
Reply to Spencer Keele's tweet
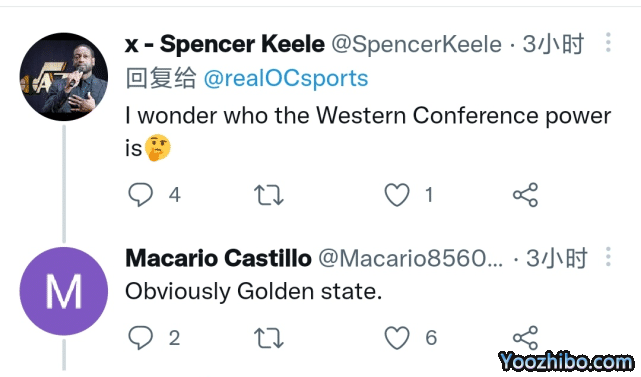(141, 195)
